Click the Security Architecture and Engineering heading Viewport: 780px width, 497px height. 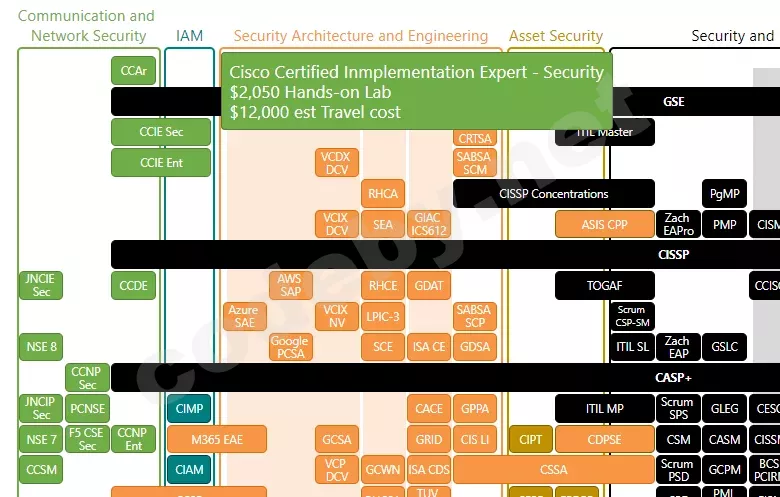(361, 36)
